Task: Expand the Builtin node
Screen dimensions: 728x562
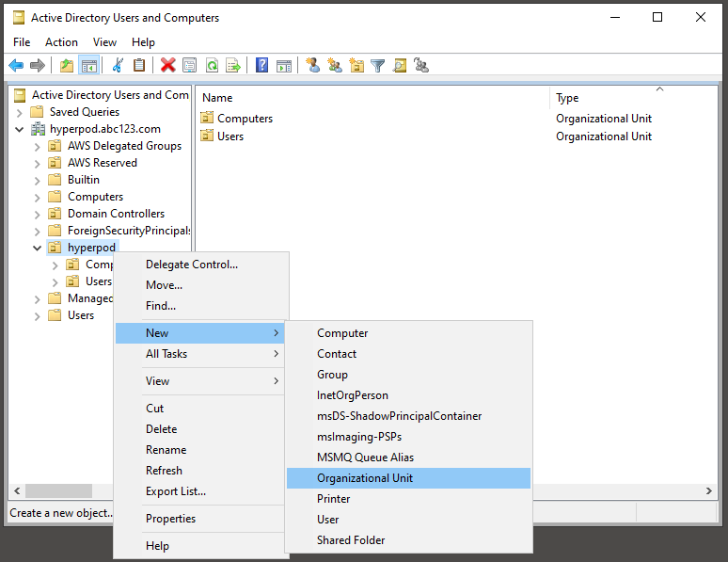Action: (37, 181)
